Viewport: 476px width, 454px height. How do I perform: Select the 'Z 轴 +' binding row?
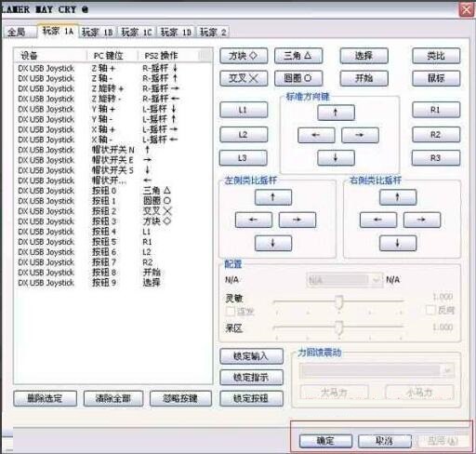(113, 69)
